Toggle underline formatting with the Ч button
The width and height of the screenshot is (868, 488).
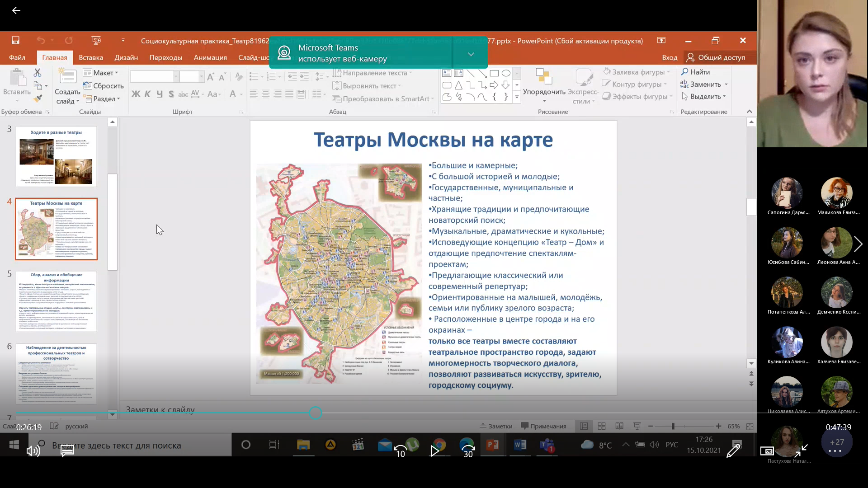click(159, 94)
